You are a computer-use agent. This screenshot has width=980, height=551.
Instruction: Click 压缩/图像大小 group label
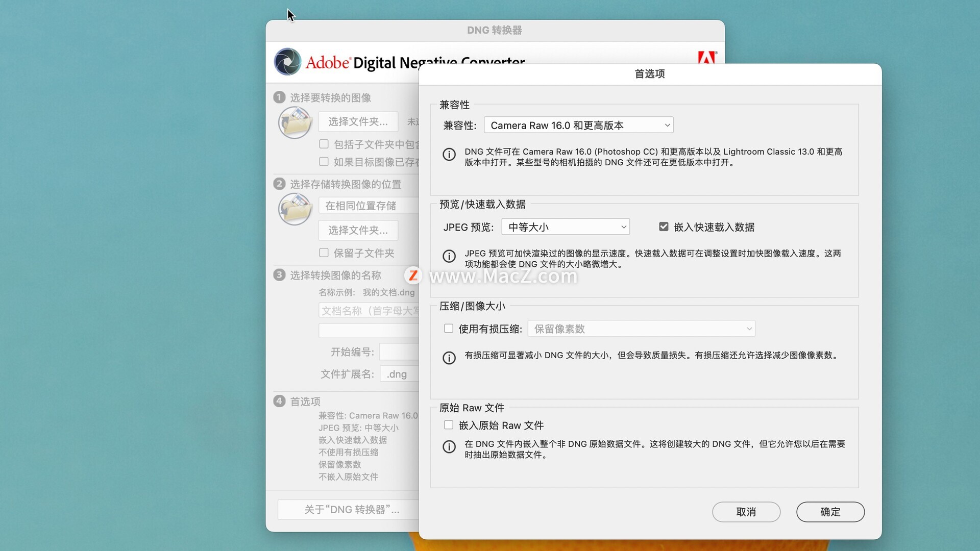tap(472, 306)
